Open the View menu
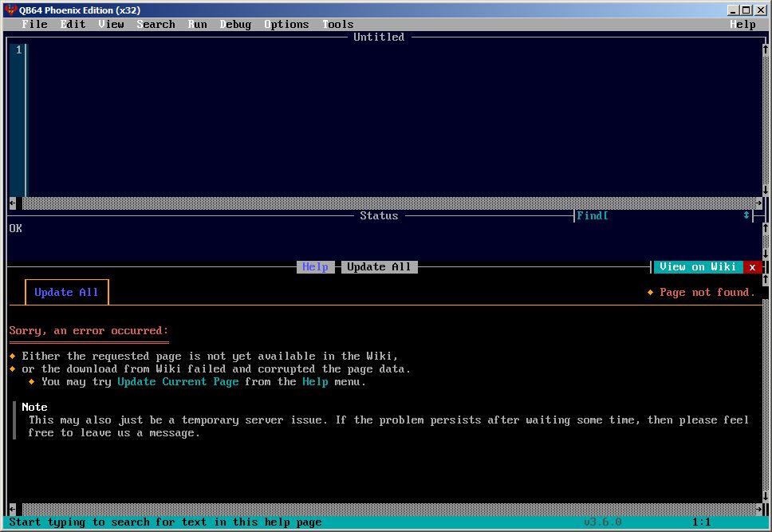 point(112,24)
